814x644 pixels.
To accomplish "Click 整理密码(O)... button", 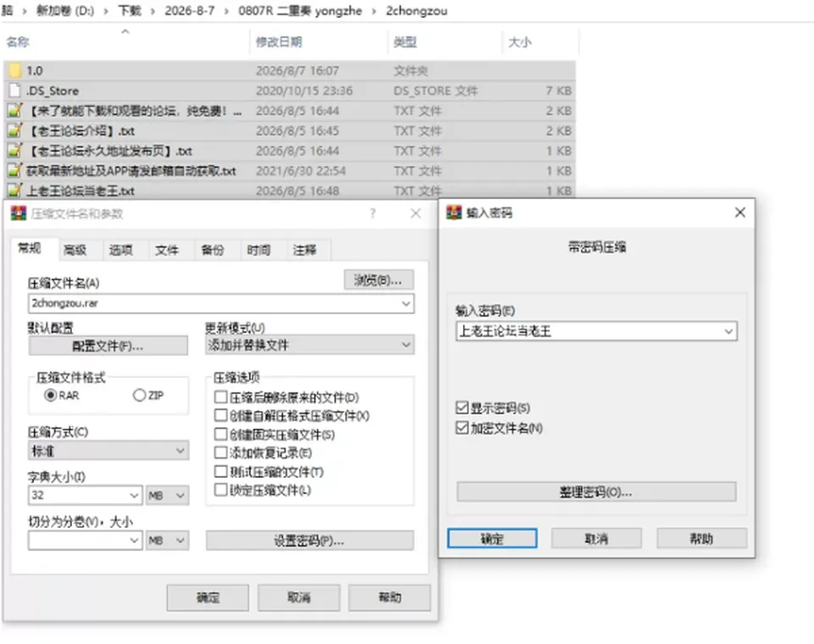I will 596,492.
